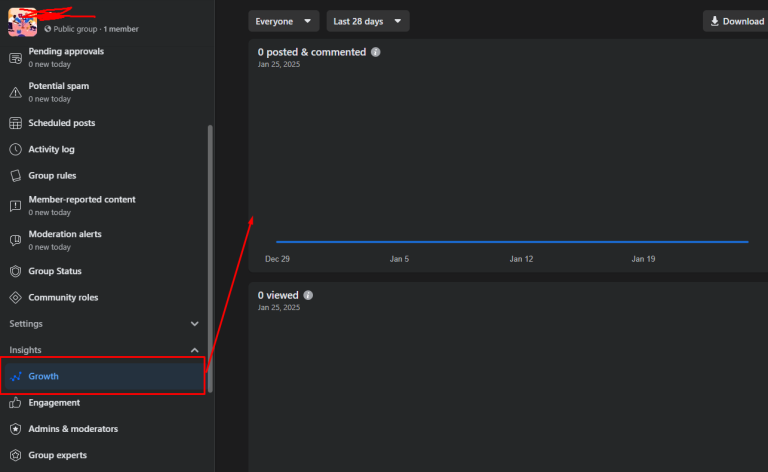Screen dimensions: 768x472
Task: Click the sidebar vertical scrollbar
Action: coord(210,259)
